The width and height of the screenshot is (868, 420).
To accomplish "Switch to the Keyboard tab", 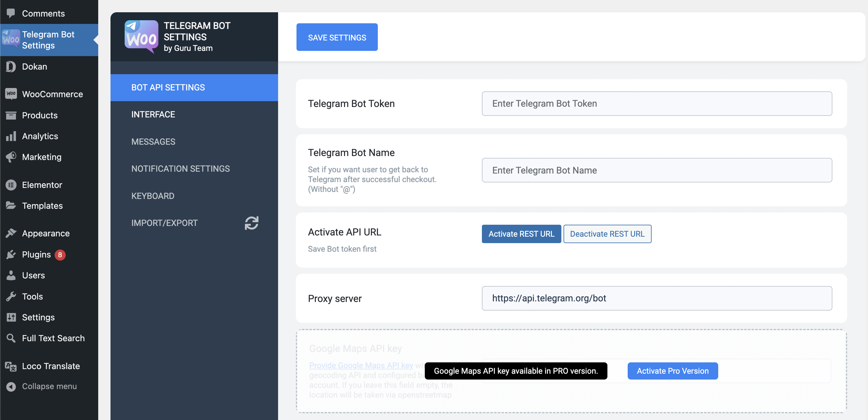I will coord(194,196).
